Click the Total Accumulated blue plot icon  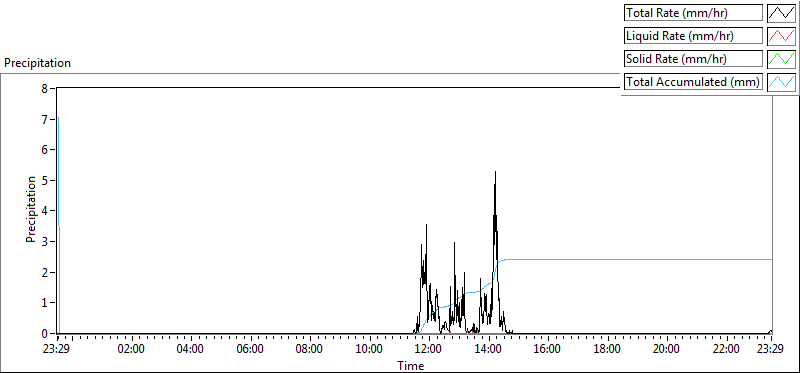782,82
